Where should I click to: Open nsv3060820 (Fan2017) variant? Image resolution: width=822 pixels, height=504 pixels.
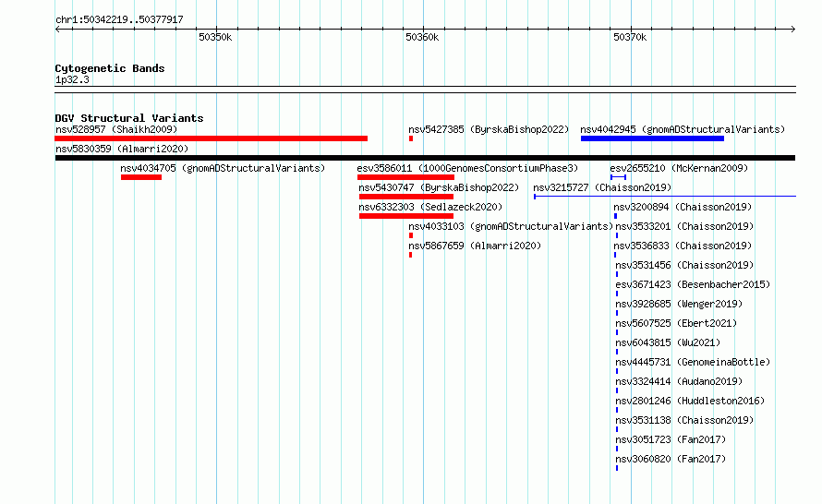click(671, 459)
